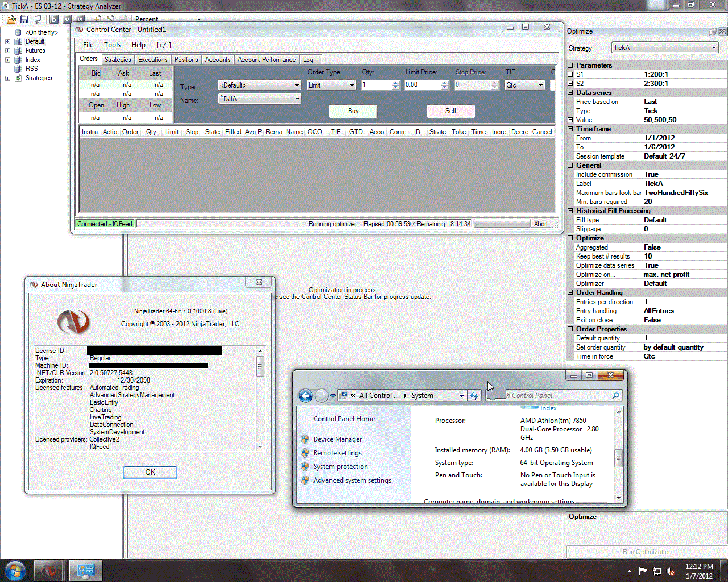Click the Action Center flag tray icon

click(x=643, y=571)
